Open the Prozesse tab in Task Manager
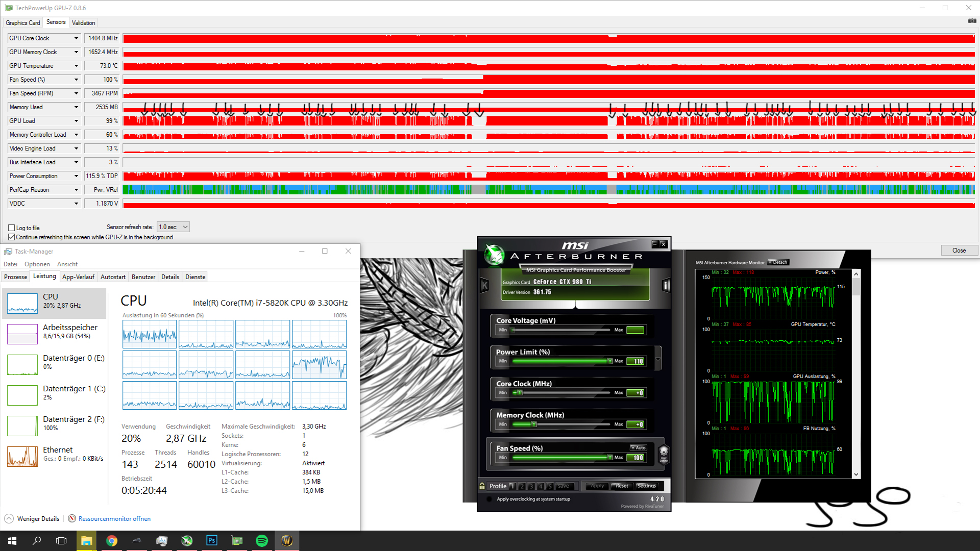This screenshot has width=980, height=551. 15,277
